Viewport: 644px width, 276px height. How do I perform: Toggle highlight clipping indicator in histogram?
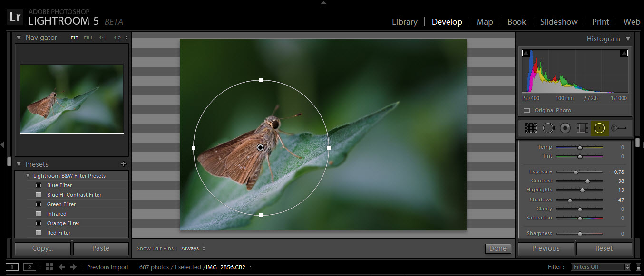tap(624, 53)
